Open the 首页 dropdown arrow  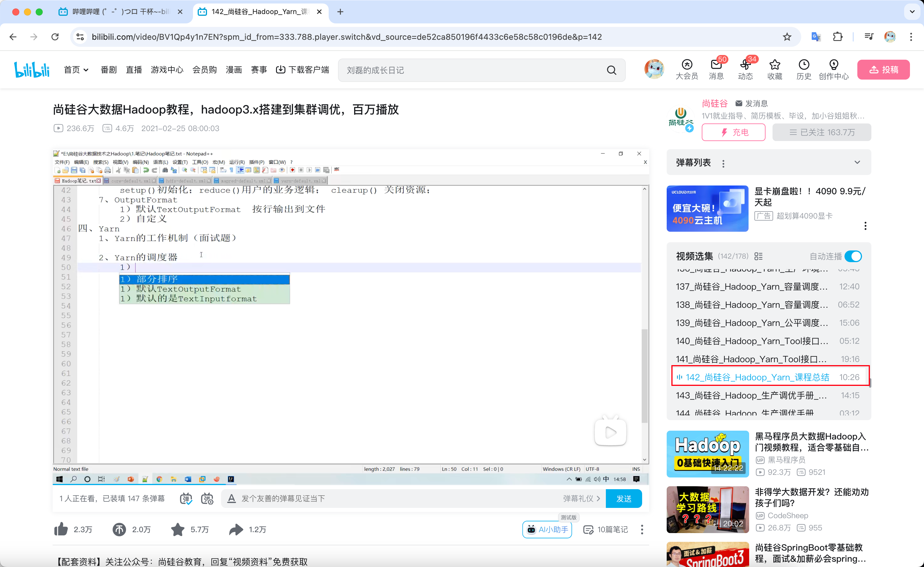click(86, 70)
